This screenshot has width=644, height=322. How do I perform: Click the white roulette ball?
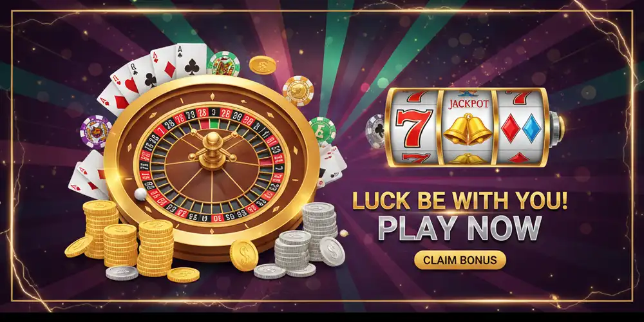140,194
